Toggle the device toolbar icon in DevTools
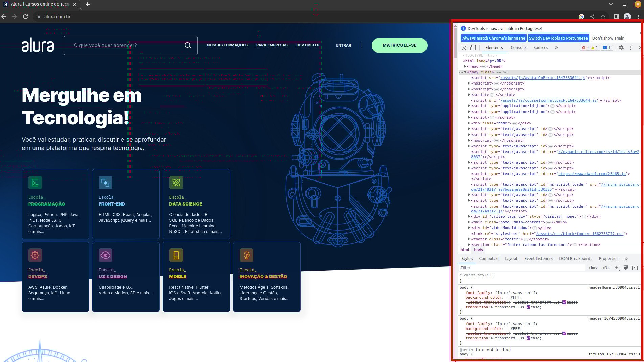This screenshot has width=644, height=362. pyautogui.click(x=473, y=48)
